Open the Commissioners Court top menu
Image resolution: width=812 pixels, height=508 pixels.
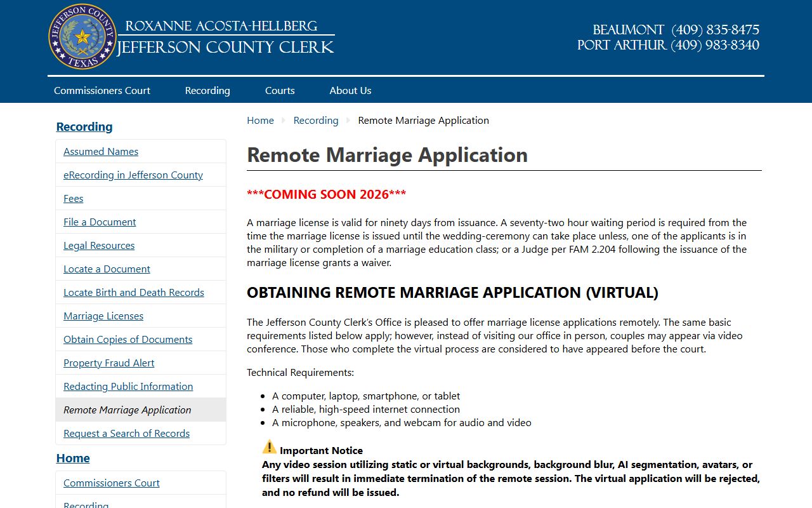(102, 90)
